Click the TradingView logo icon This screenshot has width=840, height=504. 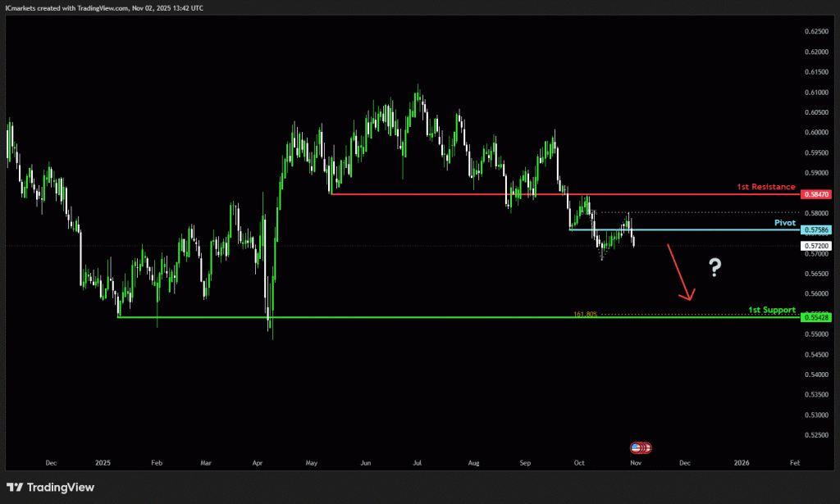15,488
